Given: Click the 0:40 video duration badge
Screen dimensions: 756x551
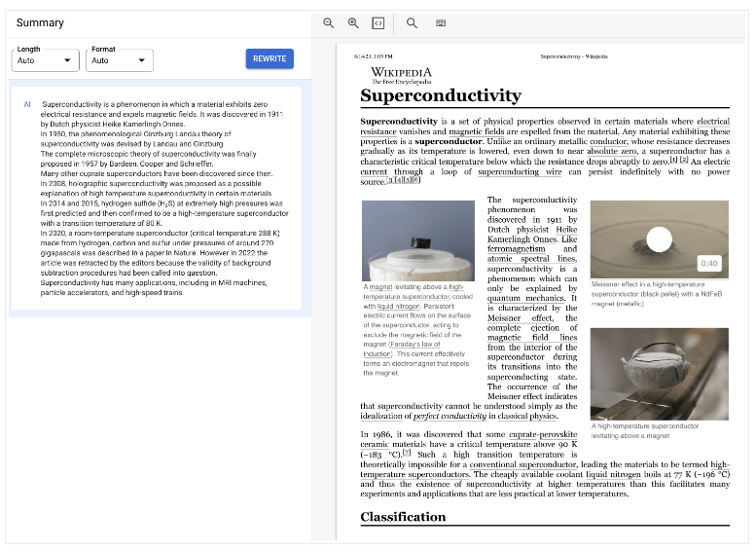Looking at the screenshot, I should click(x=709, y=264).
